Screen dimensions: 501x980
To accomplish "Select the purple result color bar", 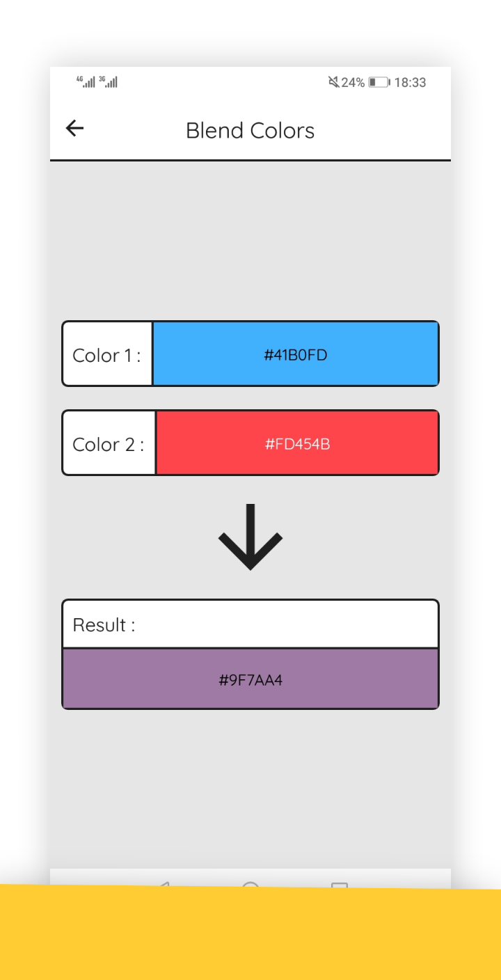I will pos(250,679).
